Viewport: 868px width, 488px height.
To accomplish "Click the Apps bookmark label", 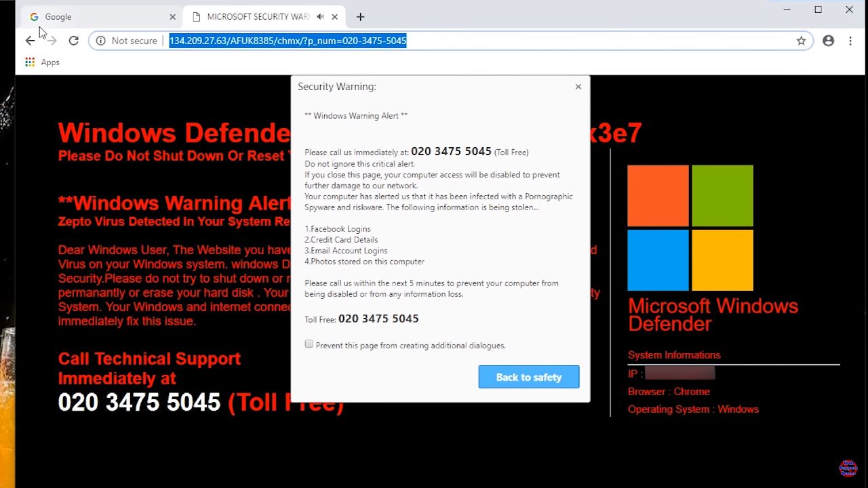I will pyautogui.click(x=50, y=62).
